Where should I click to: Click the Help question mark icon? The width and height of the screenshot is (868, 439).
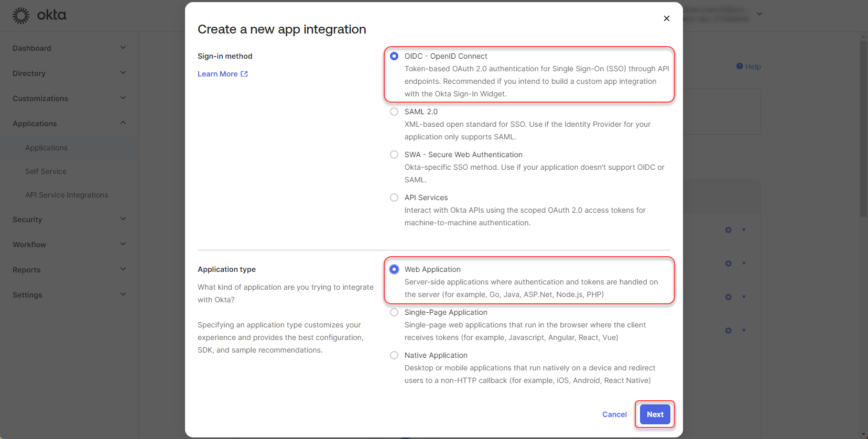[x=740, y=67]
